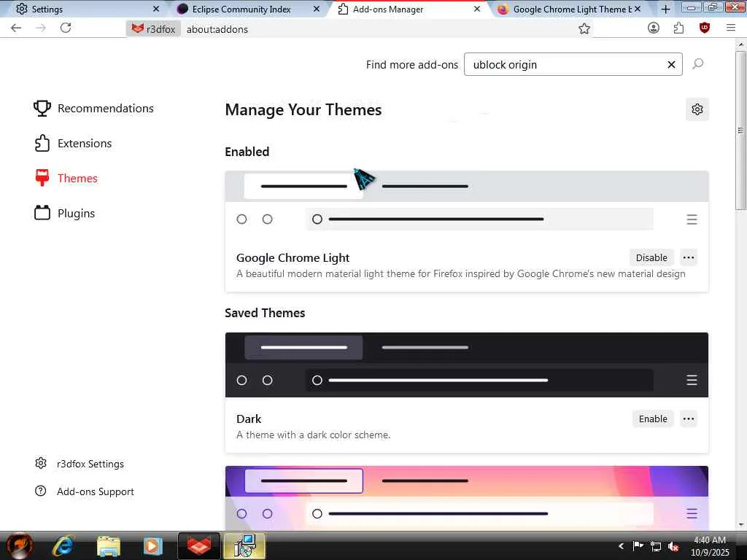Open Windows Explorer folder on taskbar
This screenshot has height=560, width=747.
click(109, 545)
